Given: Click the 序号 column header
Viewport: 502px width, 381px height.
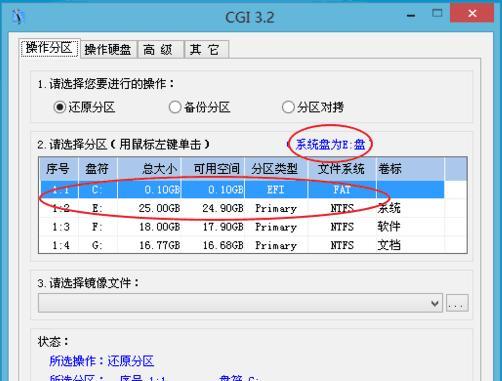Looking at the screenshot, I should pyautogui.click(x=58, y=169).
